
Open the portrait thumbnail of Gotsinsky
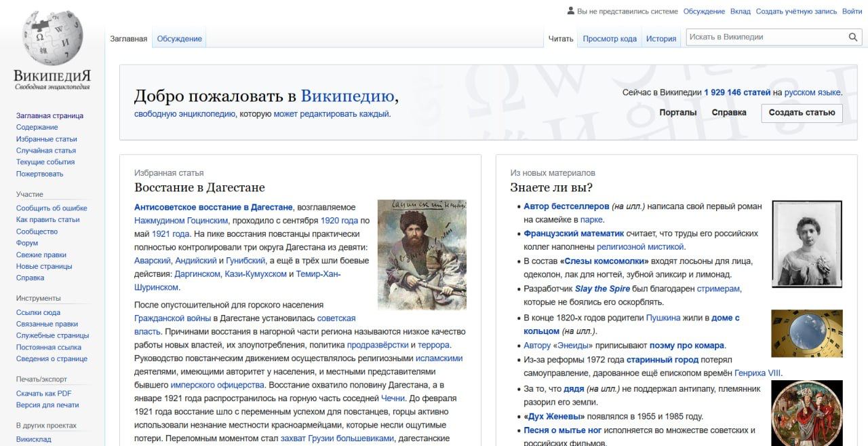pos(422,255)
